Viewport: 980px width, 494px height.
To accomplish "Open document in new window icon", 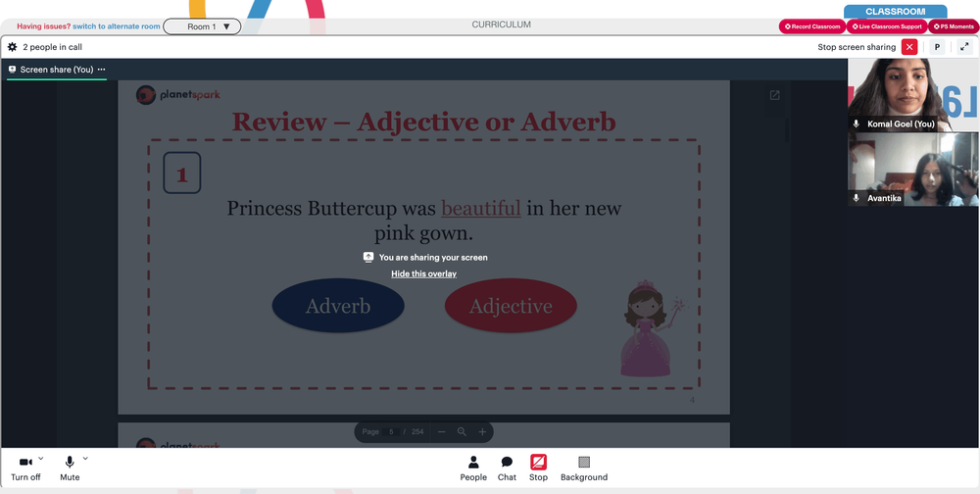I will point(775,95).
